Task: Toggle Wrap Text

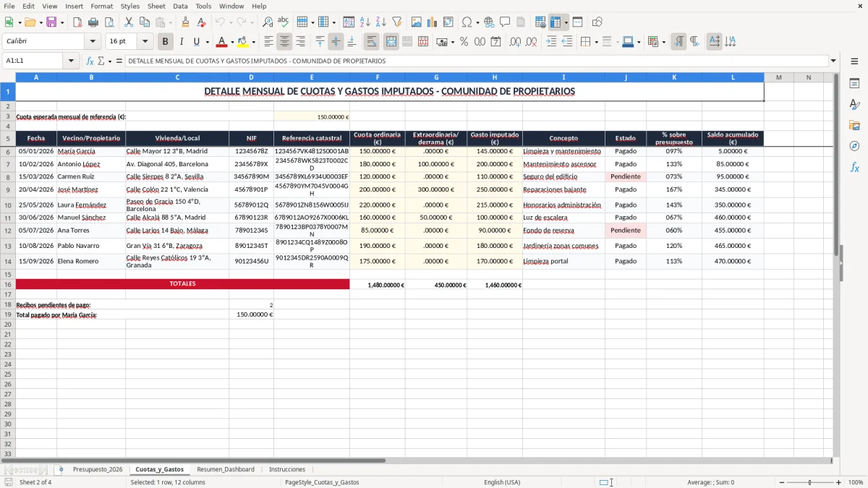Action: coord(372,42)
